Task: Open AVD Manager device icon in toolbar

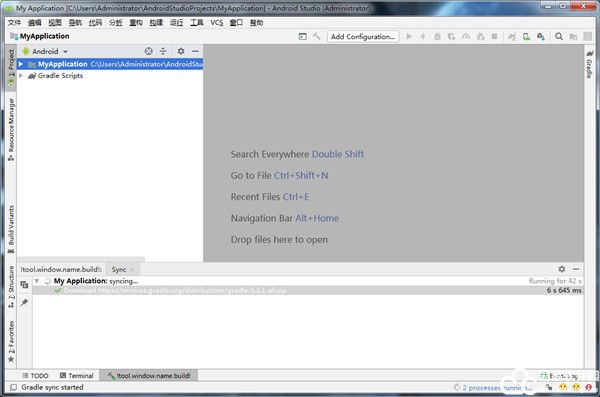Action: [x=527, y=37]
